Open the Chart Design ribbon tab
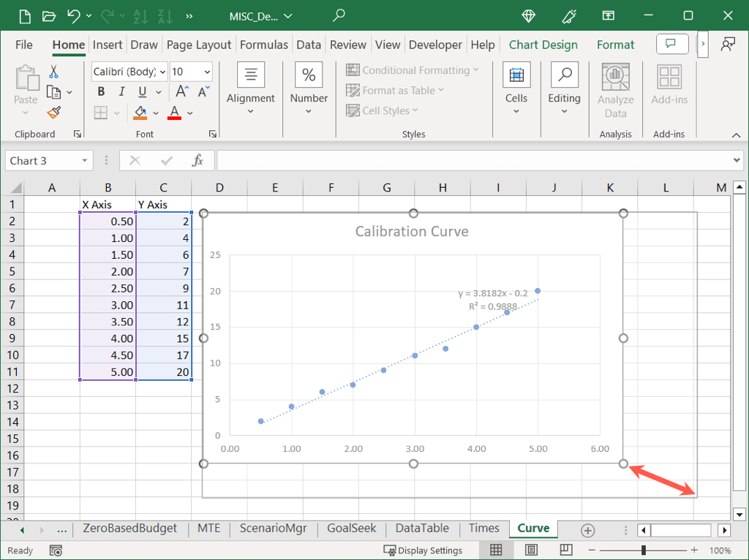 coord(543,45)
